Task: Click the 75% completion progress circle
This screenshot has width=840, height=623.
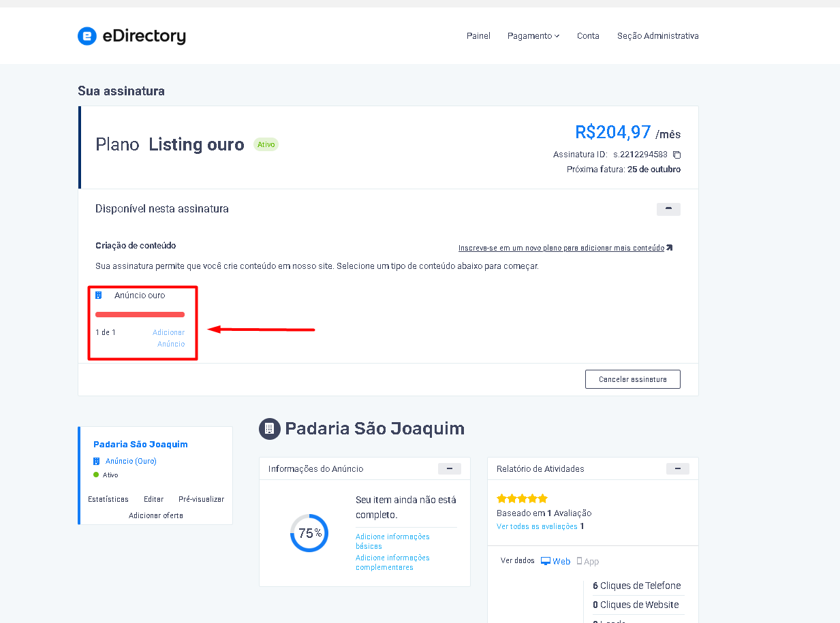Action: tap(309, 533)
